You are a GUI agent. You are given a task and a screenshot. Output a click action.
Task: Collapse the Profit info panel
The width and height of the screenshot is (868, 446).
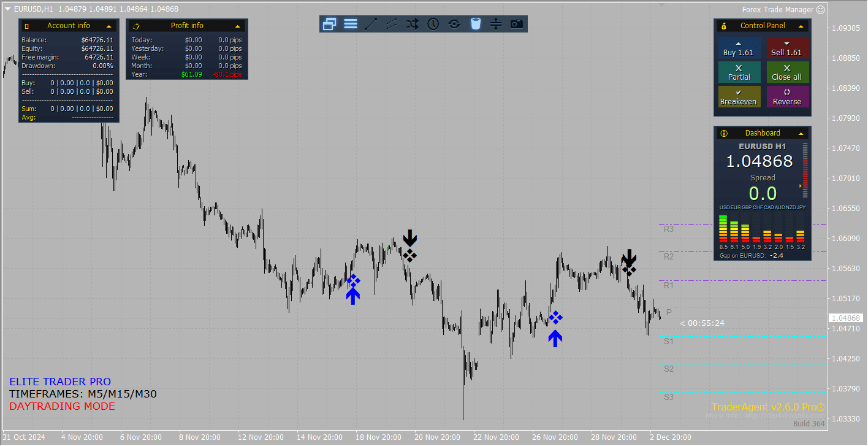click(238, 26)
